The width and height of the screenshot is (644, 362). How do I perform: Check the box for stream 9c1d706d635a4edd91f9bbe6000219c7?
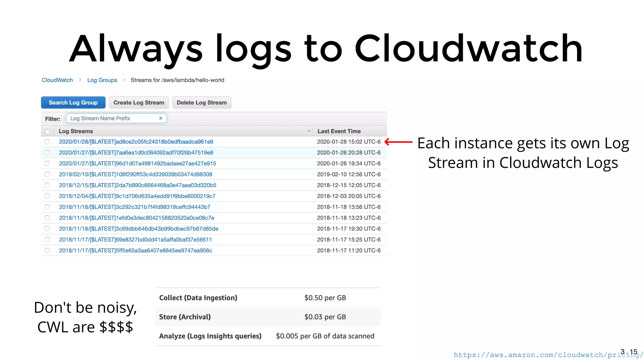click(47, 196)
